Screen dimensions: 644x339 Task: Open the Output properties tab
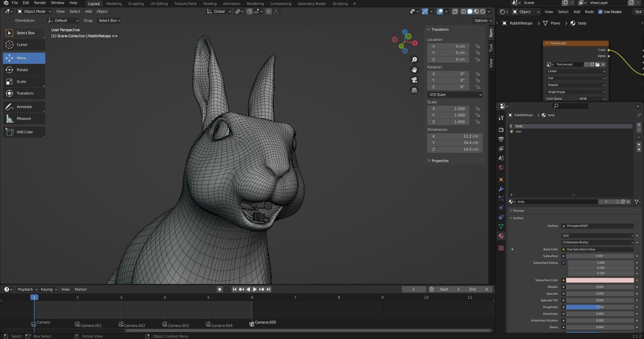[x=501, y=139]
